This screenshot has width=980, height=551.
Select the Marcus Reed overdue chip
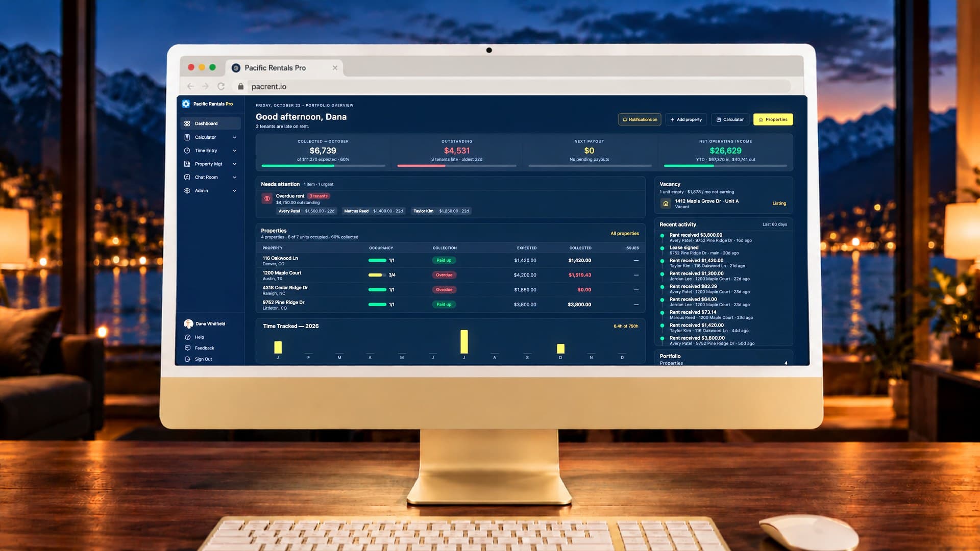(373, 211)
